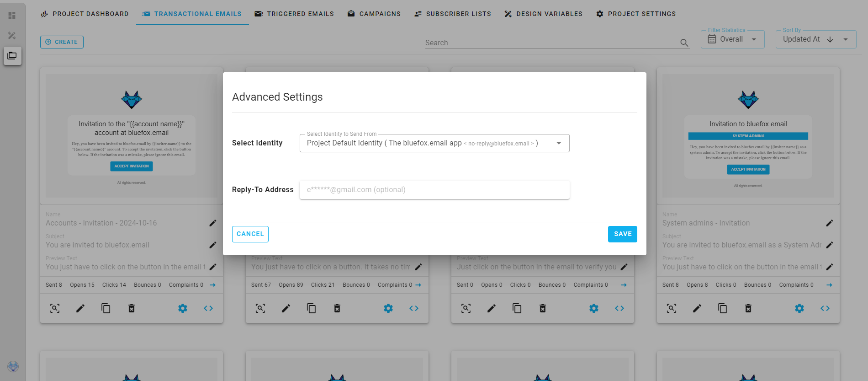Screen dimensions: 868x381
Task: Open the design tools icon in the sidebar
Action: click(12, 35)
